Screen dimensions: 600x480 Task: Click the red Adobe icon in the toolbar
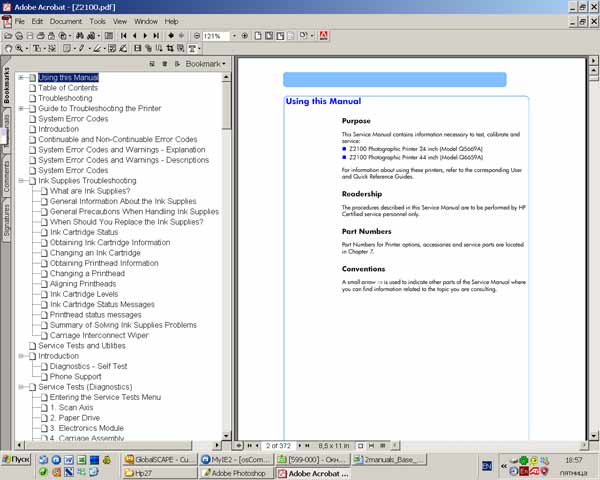324,36
